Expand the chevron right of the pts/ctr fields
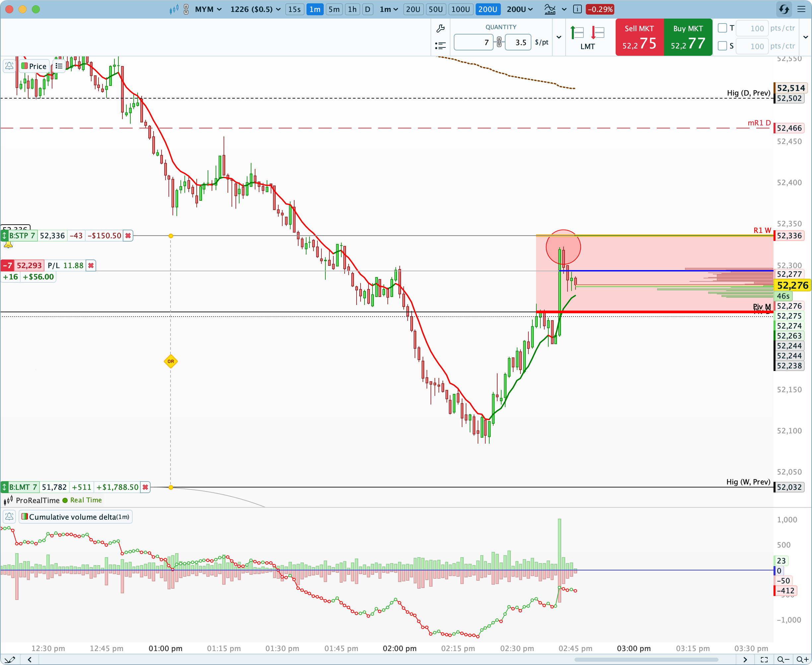Screen dimensions: 812x665 805,37
